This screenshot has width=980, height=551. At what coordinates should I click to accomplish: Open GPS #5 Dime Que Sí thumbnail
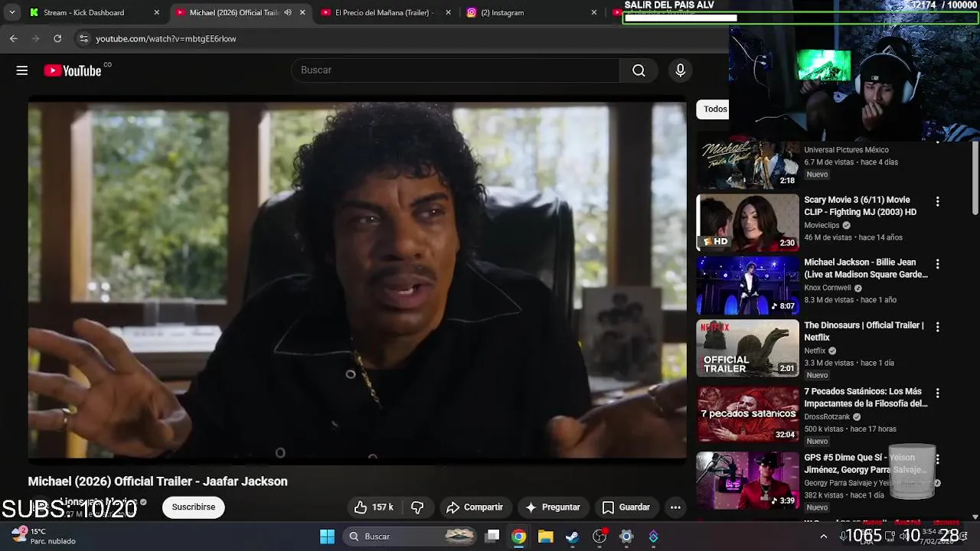pos(747,480)
